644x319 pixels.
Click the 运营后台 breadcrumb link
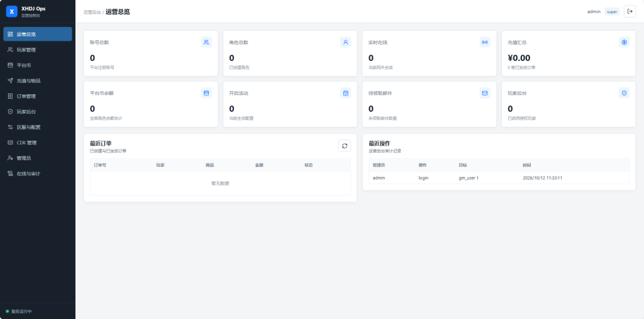(92, 13)
